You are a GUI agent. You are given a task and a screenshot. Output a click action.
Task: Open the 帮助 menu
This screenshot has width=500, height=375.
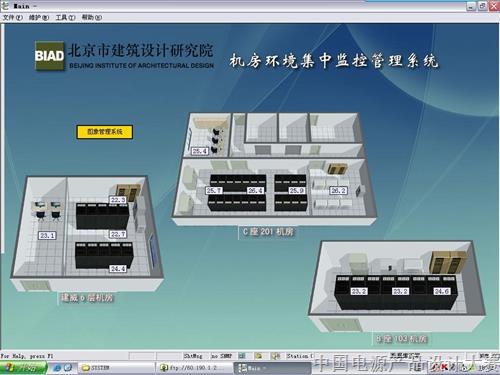click(x=92, y=17)
